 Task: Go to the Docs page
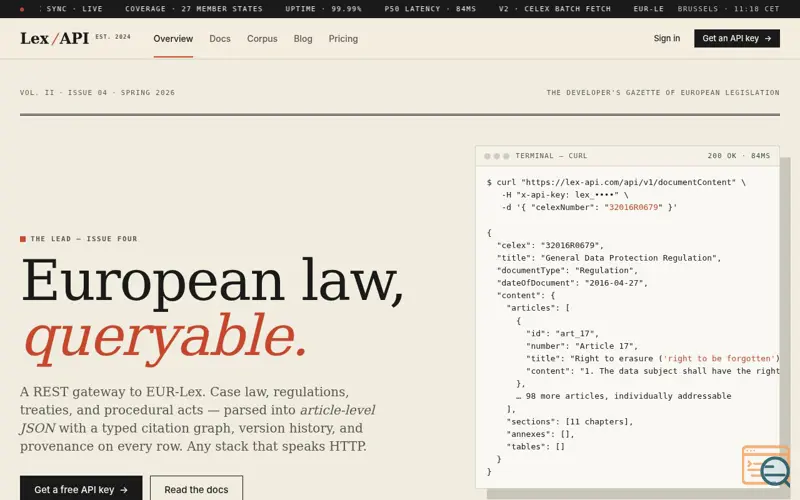(x=220, y=39)
